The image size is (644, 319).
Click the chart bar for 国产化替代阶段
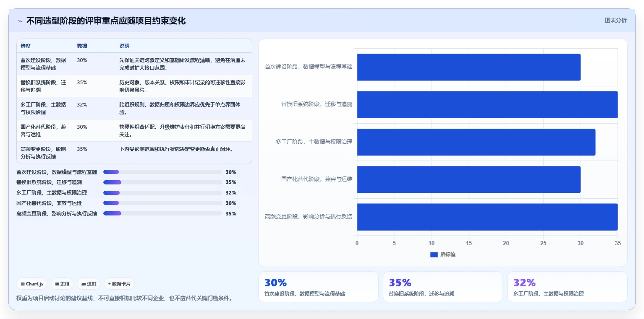(x=469, y=179)
